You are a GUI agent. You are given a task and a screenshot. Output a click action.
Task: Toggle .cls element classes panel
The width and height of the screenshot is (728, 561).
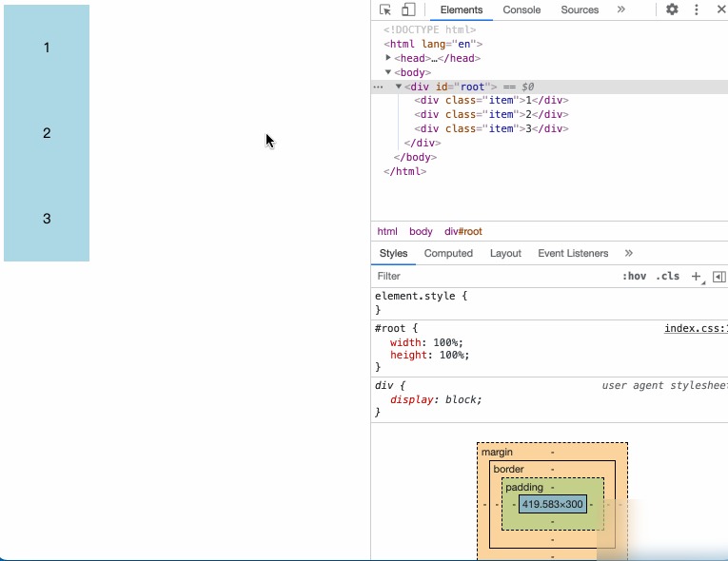[x=668, y=276]
